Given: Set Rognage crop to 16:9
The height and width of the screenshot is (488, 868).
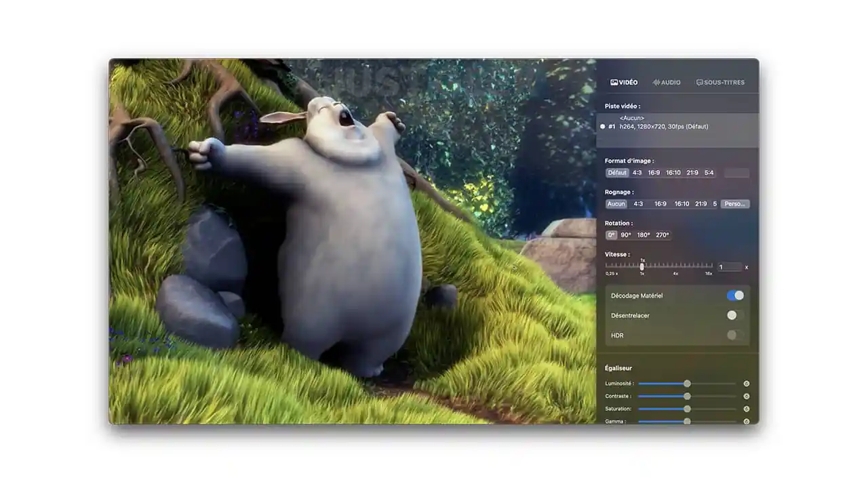Looking at the screenshot, I should pos(660,204).
